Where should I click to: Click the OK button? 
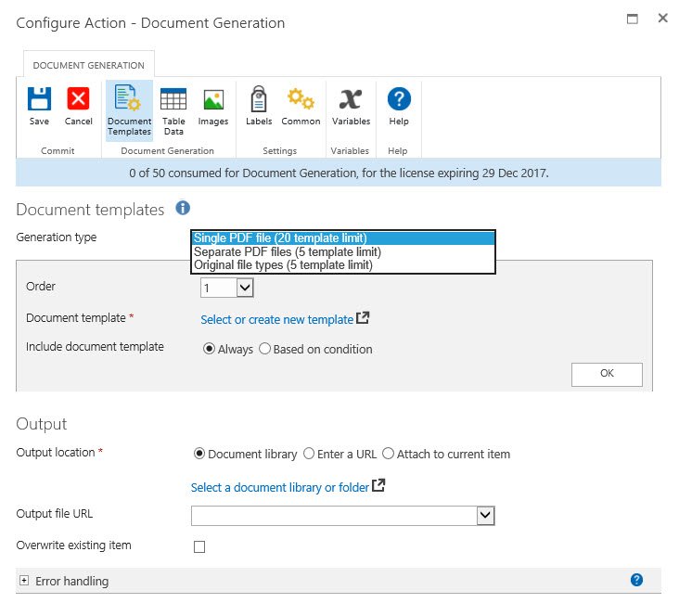607,374
